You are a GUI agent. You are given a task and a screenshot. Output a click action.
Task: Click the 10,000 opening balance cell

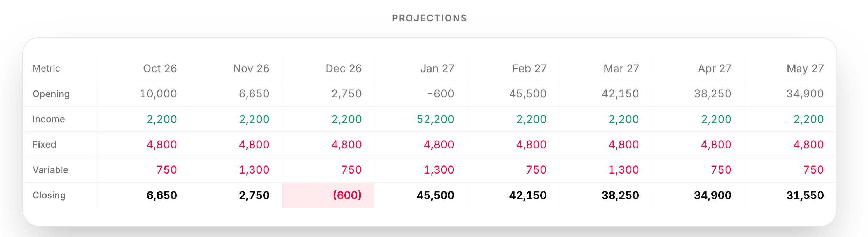tap(158, 94)
